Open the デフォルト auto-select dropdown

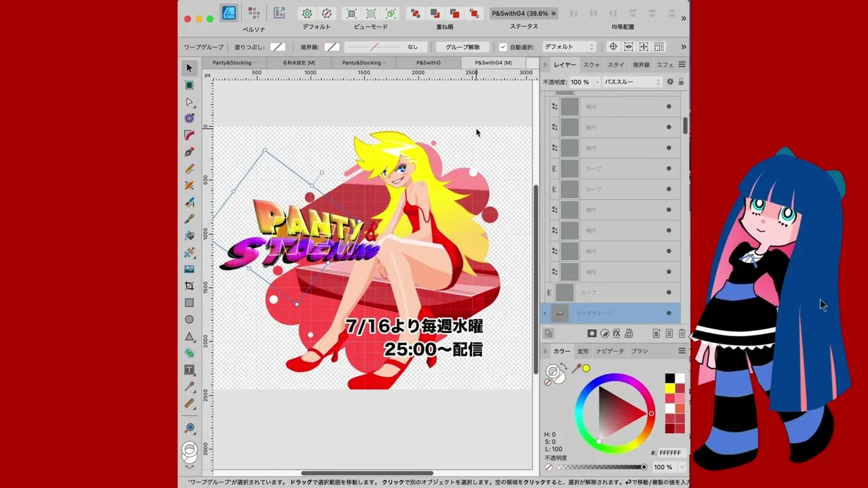coord(569,47)
